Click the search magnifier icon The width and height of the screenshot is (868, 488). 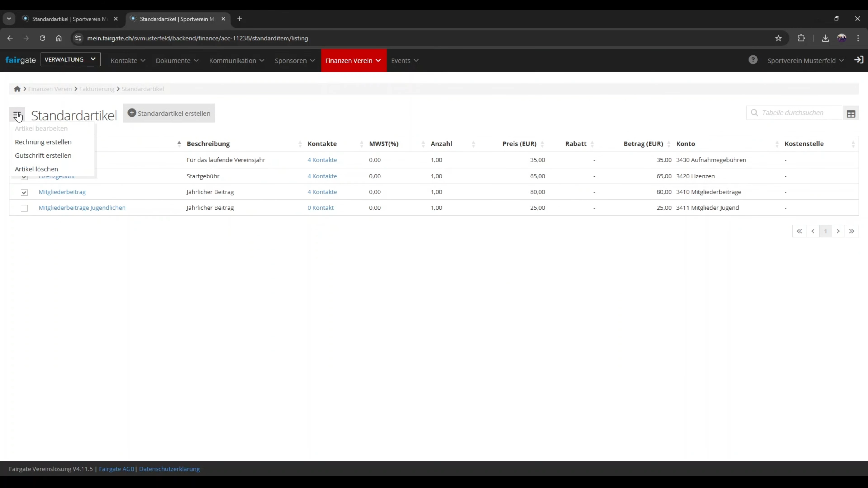click(x=755, y=113)
